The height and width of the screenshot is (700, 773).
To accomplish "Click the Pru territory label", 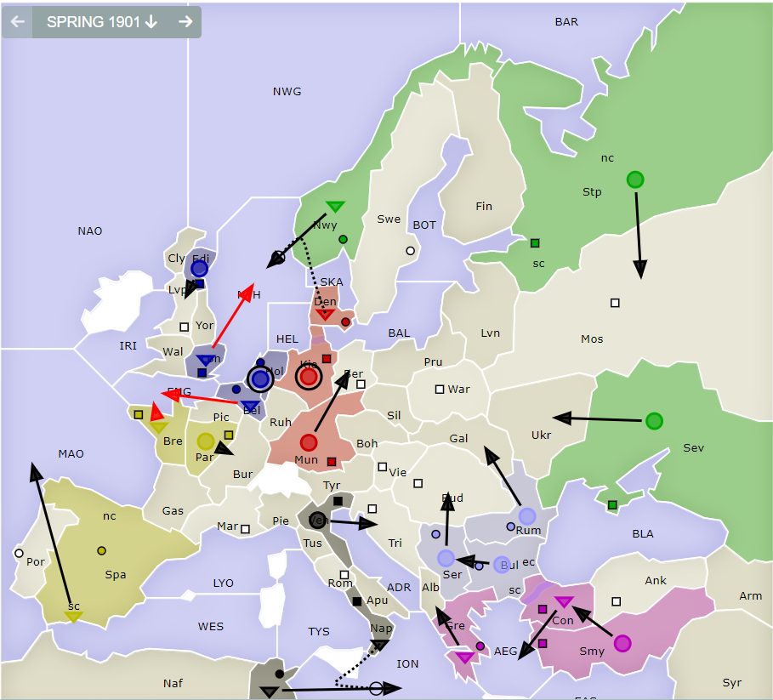I will (433, 361).
